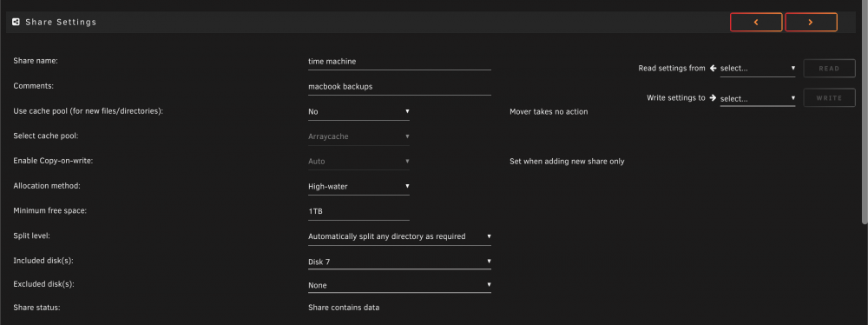Click the Split level label
The image size is (868, 325).
tap(31, 235)
